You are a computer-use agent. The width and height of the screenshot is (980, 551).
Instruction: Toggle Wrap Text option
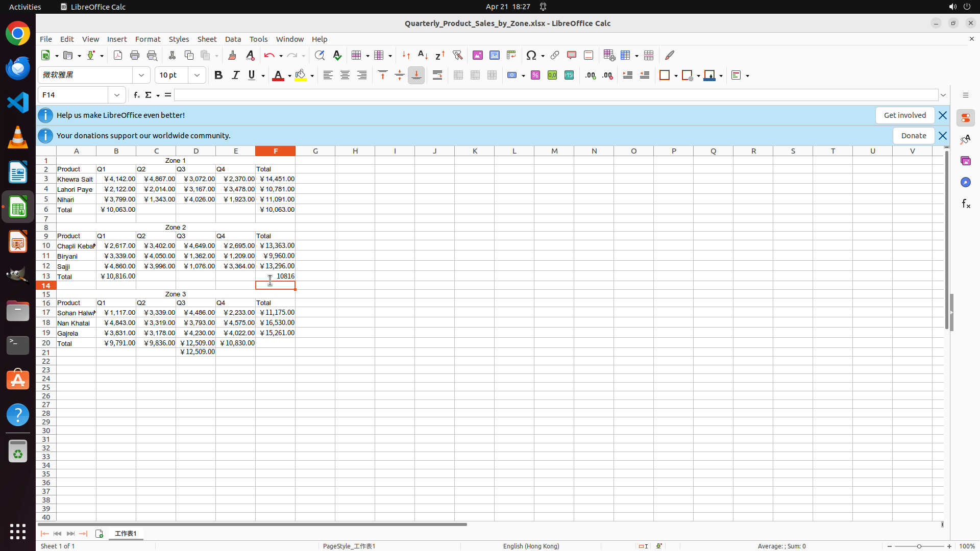(437, 75)
